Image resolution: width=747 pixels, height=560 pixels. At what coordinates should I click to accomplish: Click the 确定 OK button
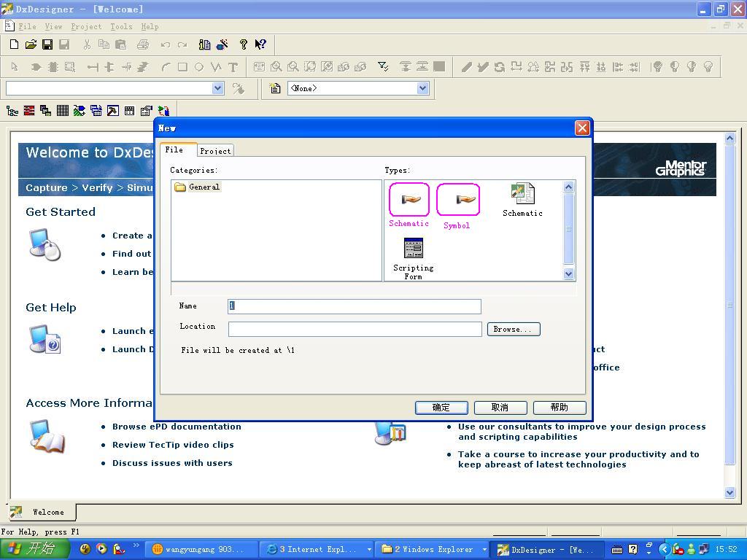click(x=441, y=408)
